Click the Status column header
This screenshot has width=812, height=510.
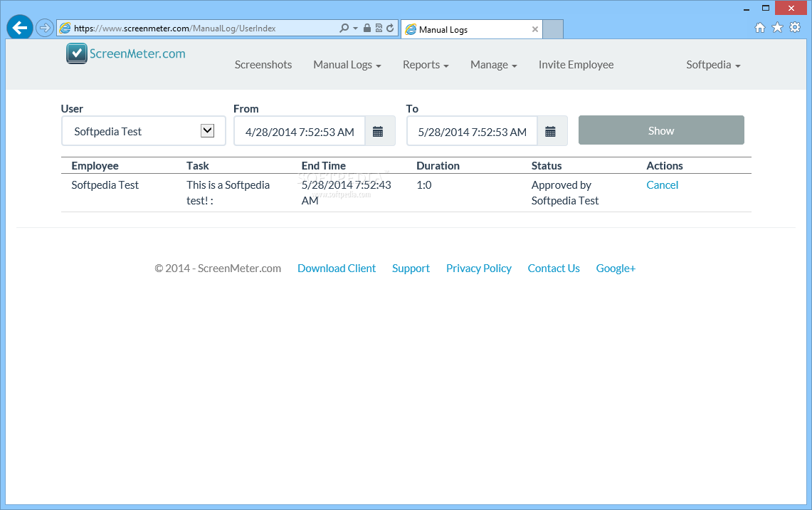[547, 166]
